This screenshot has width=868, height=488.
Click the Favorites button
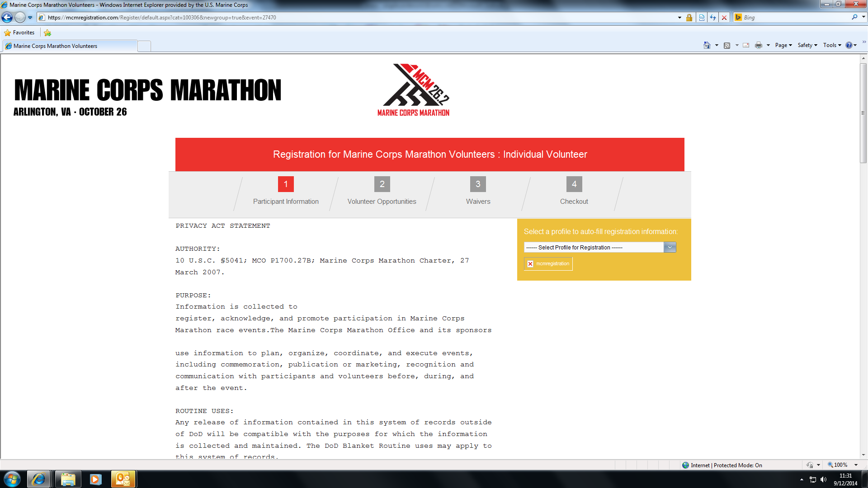pos(19,33)
